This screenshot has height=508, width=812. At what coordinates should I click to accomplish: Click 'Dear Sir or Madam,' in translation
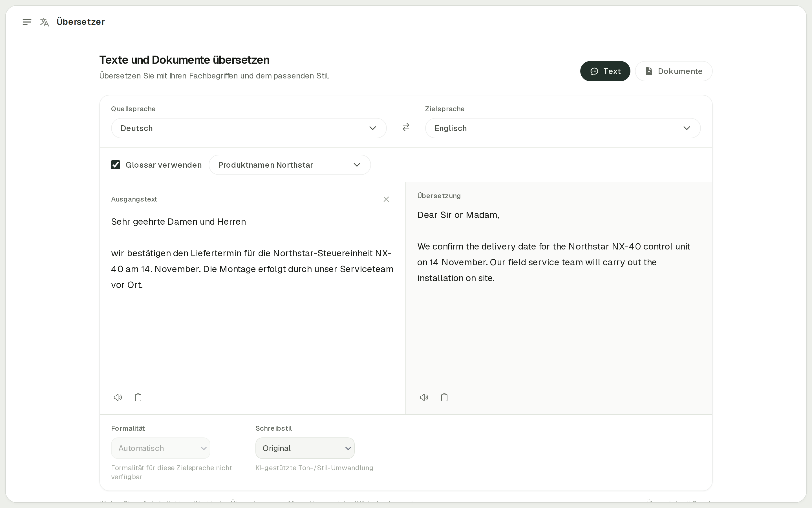pos(458,215)
